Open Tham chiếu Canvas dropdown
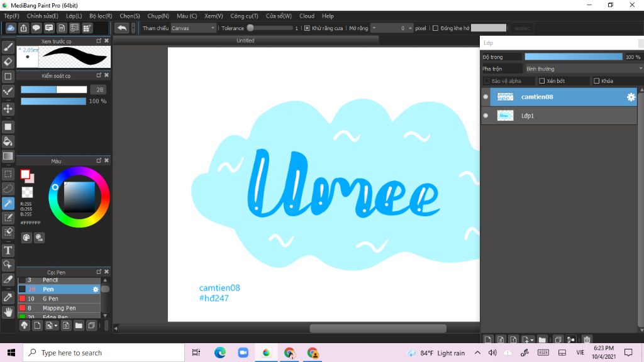Image resolution: width=644 pixels, height=362 pixels. point(193,28)
